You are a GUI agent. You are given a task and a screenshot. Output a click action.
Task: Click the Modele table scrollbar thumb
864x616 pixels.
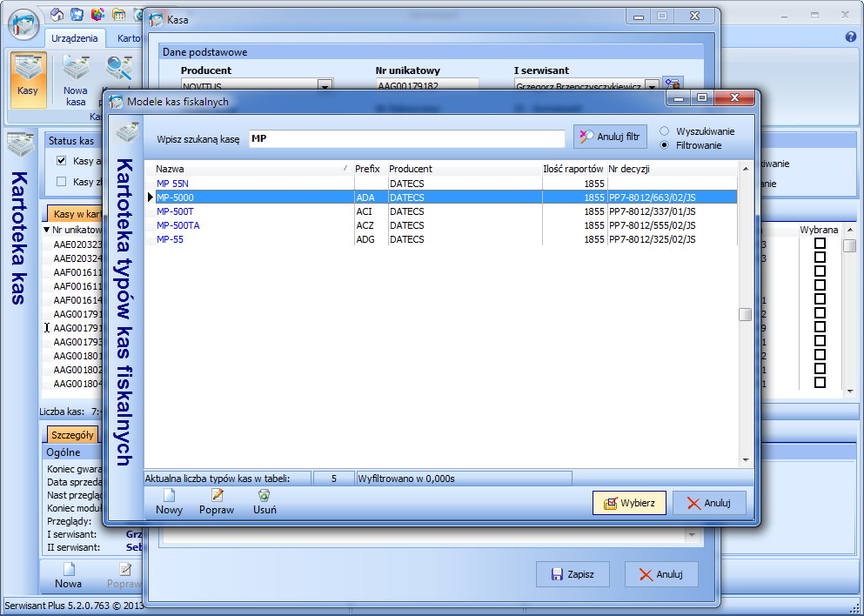pyautogui.click(x=746, y=314)
